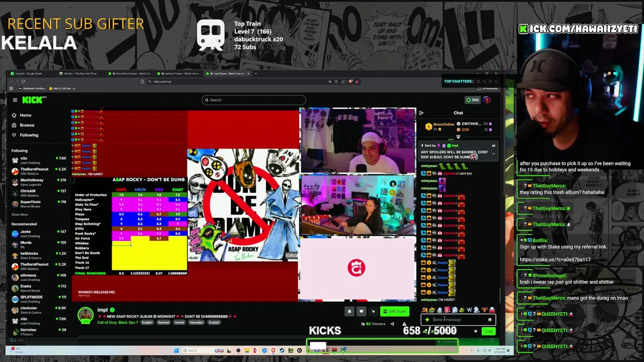
Task: Click the Kick search field
Action: tap(254, 100)
